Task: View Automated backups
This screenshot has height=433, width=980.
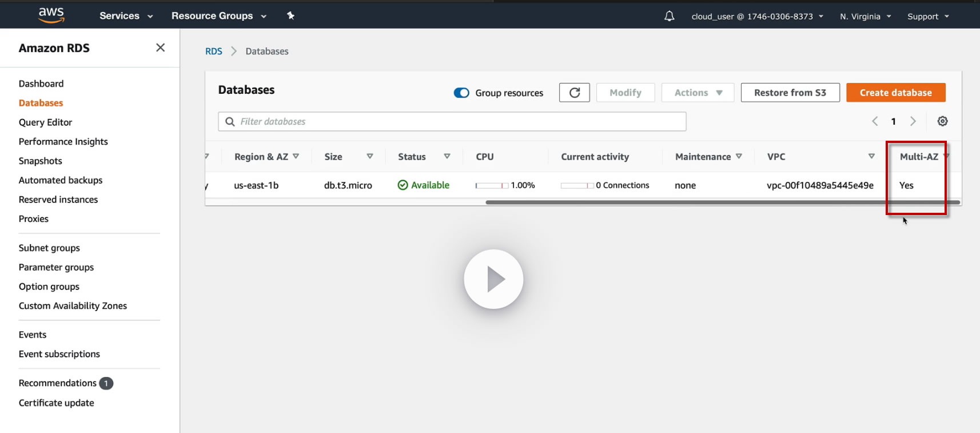Action: (61, 180)
